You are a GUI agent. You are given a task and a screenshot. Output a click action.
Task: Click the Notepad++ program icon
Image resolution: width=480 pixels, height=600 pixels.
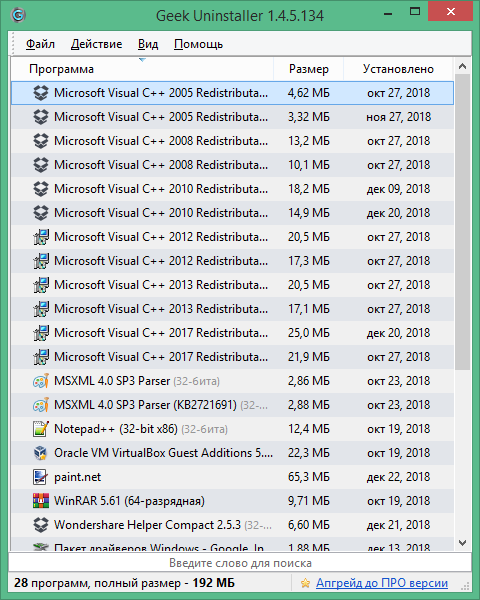(x=41, y=429)
